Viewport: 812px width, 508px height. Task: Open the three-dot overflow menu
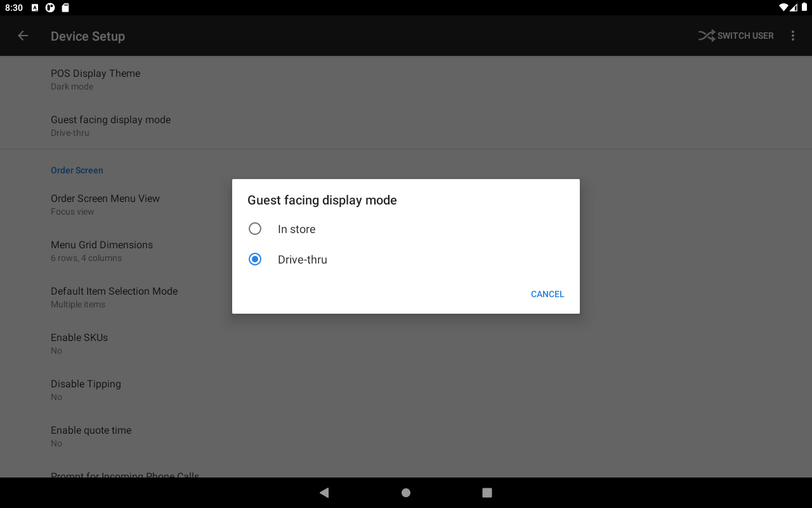(793, 36)
